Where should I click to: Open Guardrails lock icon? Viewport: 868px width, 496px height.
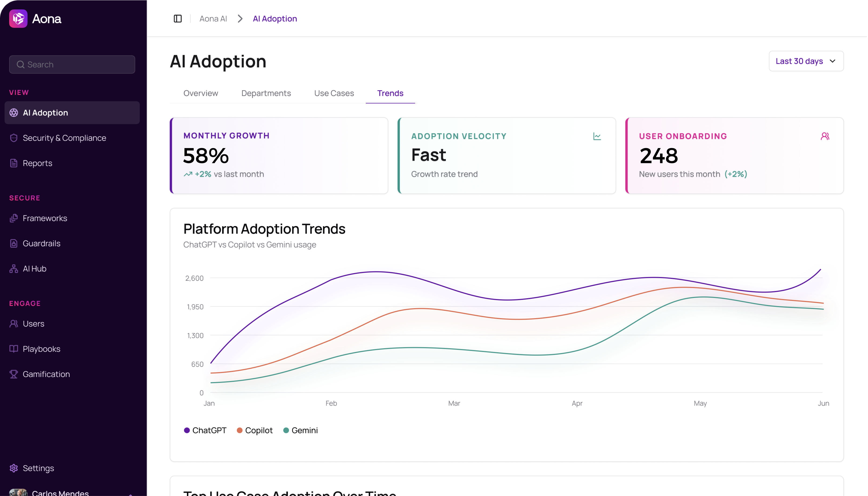pyautogui.click(x=14, y=243)
